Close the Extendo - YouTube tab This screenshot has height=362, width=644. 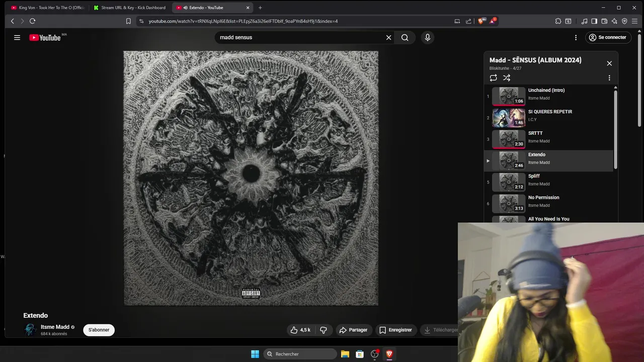248,8
